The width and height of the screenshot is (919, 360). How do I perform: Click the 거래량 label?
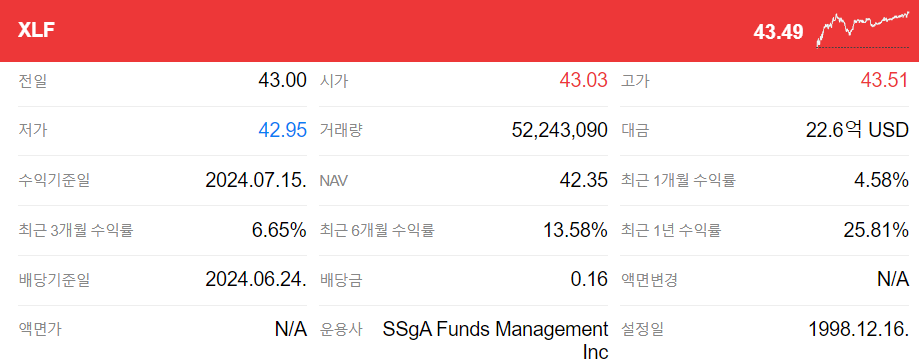coord(341,130)
